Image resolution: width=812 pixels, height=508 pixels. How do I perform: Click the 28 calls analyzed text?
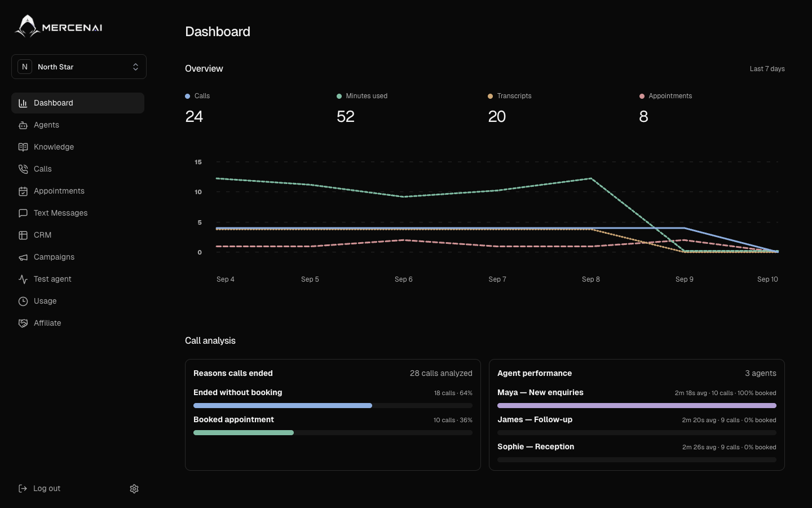441,374
